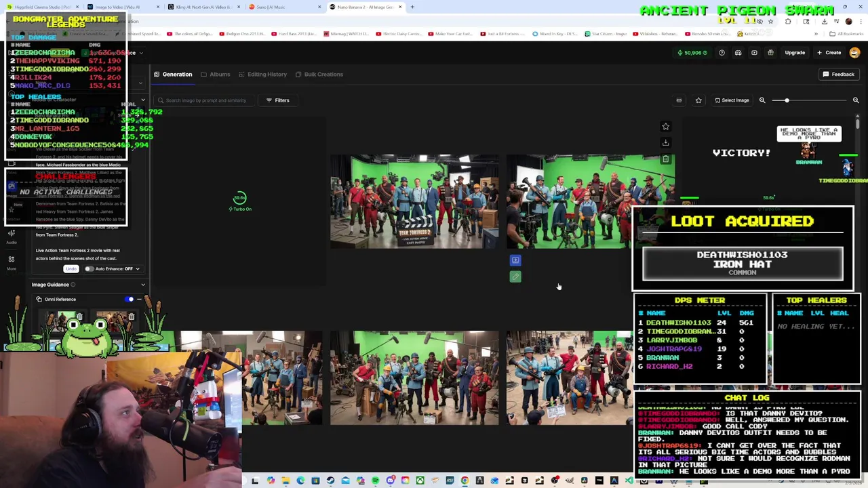Delete the top-right generated image with trash icon
Image resolution: width=868 pixels, height=488 pixels.
click(665, 159)
